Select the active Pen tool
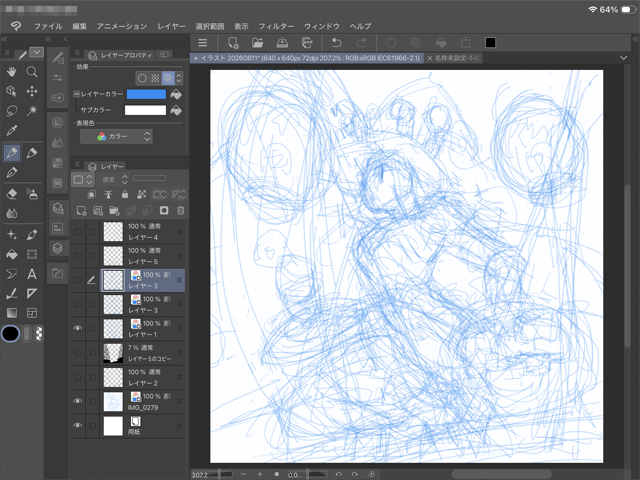640x480 pixels. pos(12,153)
